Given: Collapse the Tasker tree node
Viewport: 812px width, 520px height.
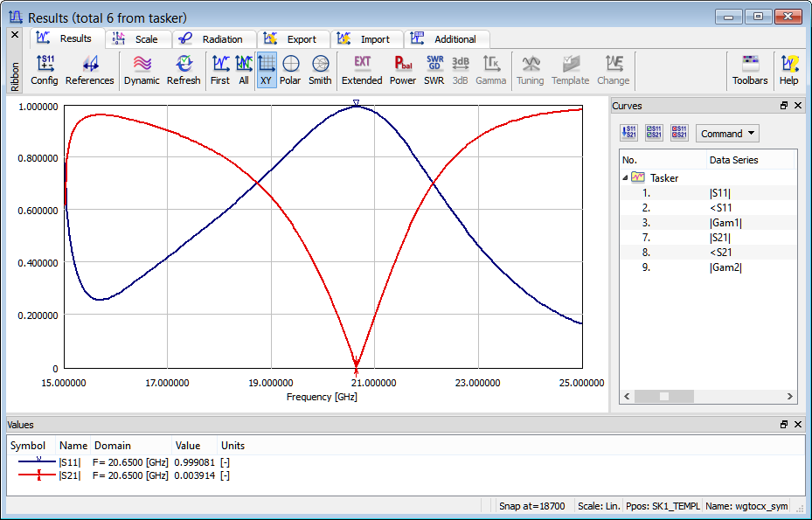Looking at the screenshot, I should (x=625, y=177).
